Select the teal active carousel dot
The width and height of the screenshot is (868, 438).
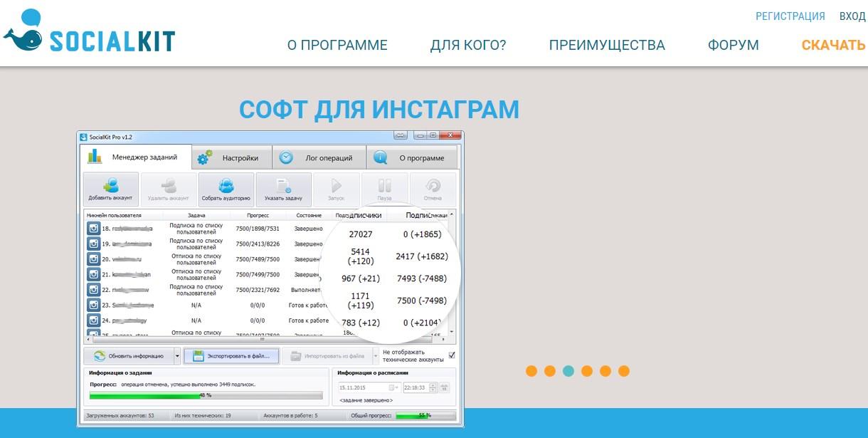pos(568,371)
